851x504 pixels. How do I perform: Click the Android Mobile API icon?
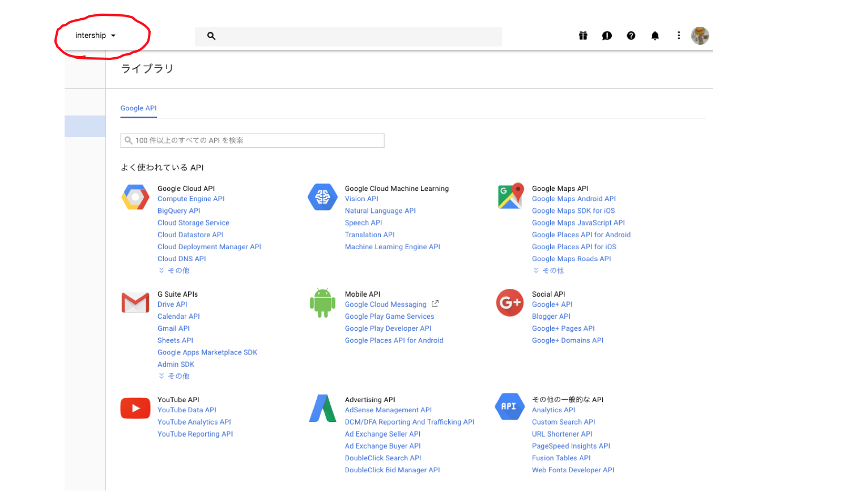tap(322, 303)
